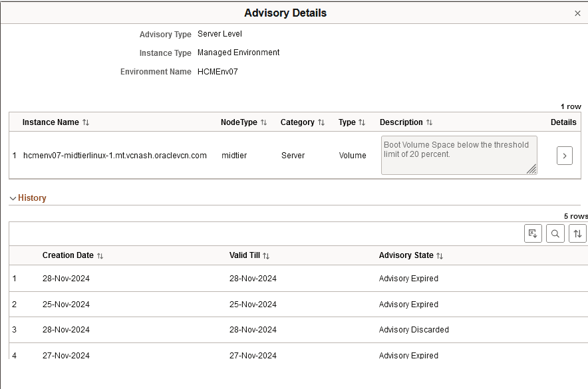Select the first Advisory Expired history row

pos(408,279)
